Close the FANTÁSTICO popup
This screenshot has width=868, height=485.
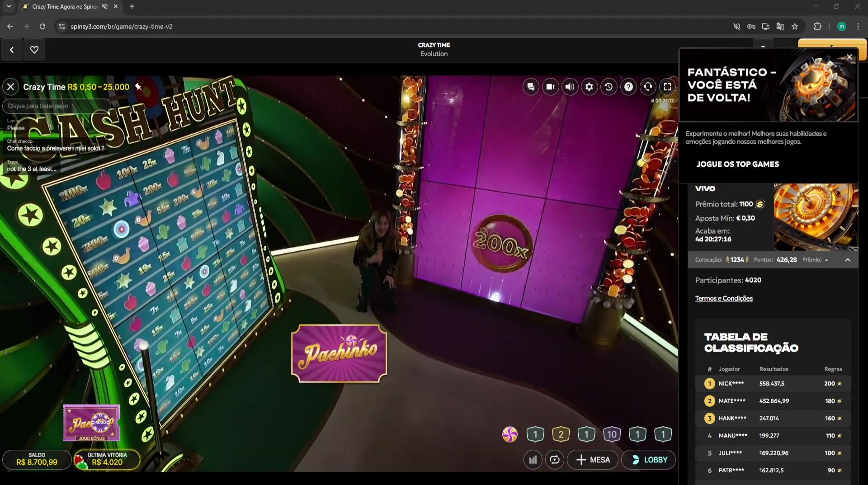(849, 57)
